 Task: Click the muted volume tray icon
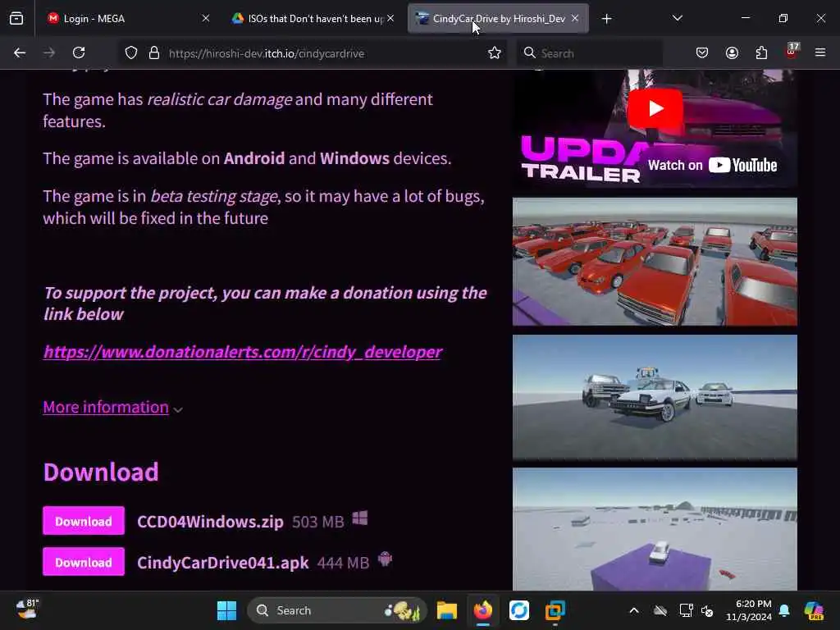(x=707, y=610)
